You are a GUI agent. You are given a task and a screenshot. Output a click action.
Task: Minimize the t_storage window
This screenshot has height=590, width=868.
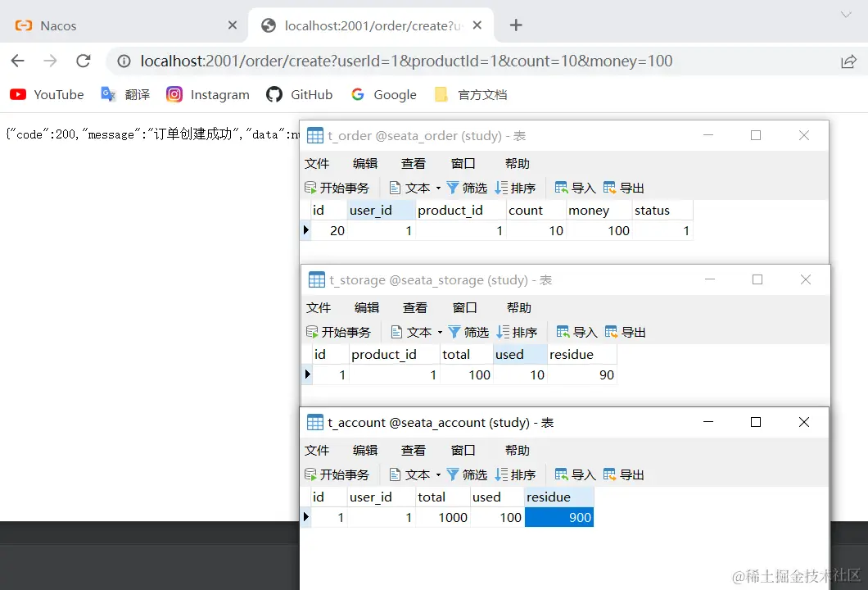tap(710, 279)
